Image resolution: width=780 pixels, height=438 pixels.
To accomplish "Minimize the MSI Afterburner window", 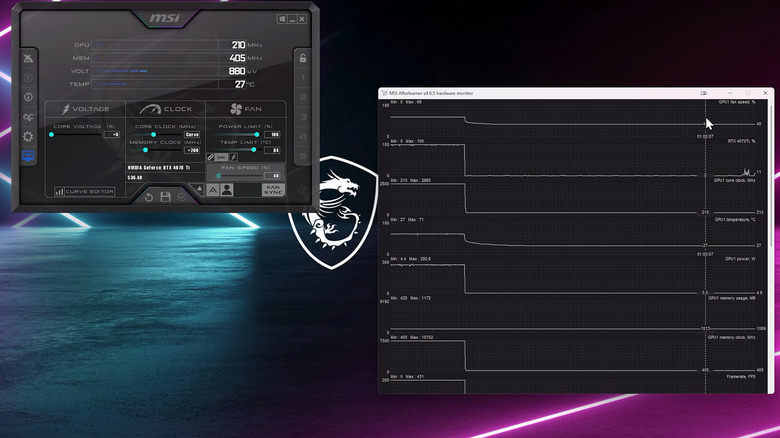I will tap(292, 19).
